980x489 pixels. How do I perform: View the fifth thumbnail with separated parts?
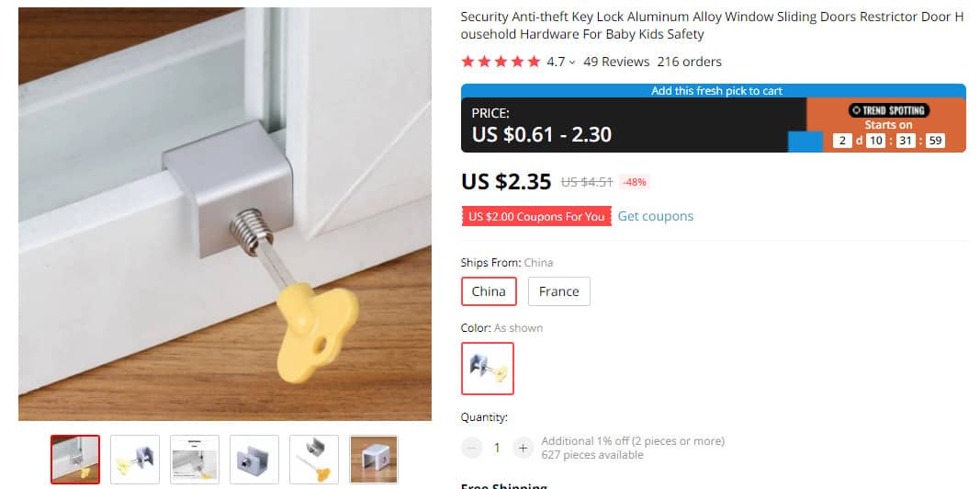pyautogui.click(x=314, y=460)
